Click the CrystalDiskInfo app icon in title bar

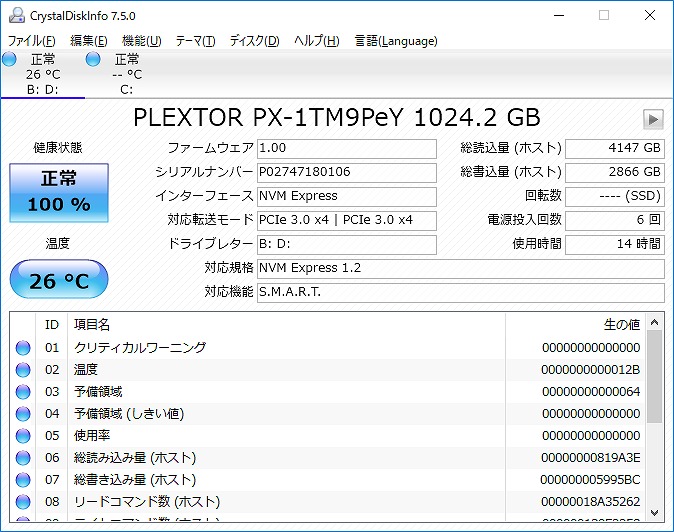[x=13, y=16]
